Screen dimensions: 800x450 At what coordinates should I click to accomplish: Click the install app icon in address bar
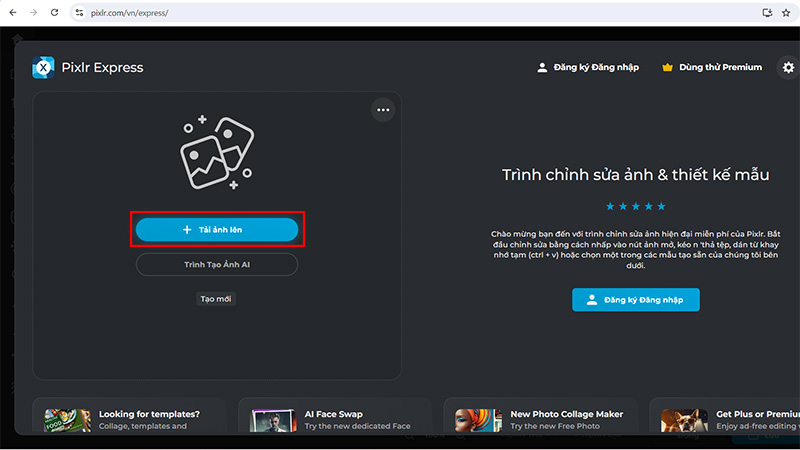[767, 13]
